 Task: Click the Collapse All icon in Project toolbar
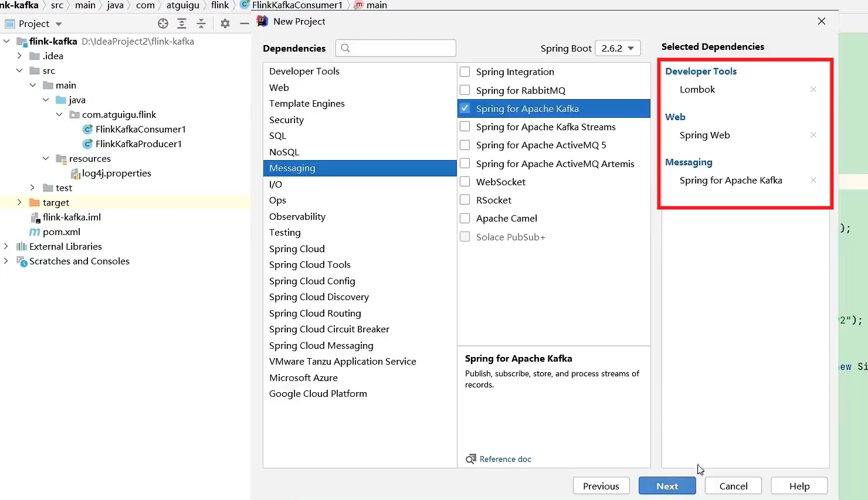pyautogui.click(x=201, y=23)
